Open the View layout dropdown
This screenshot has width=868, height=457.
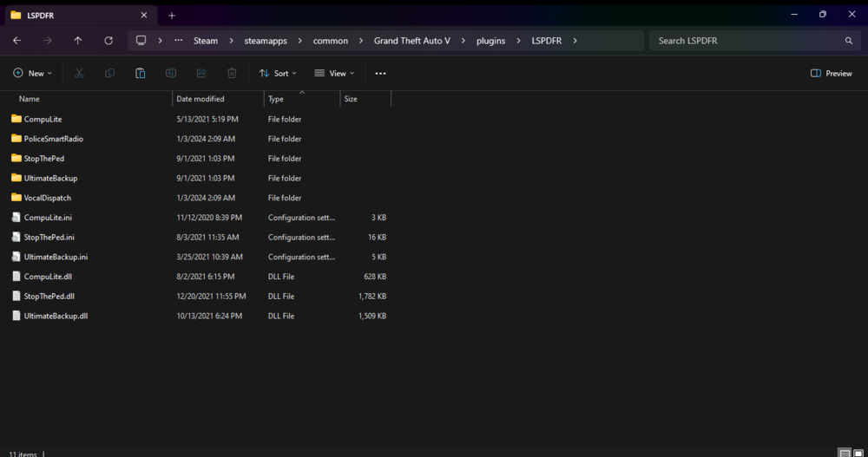click(333, 74)
